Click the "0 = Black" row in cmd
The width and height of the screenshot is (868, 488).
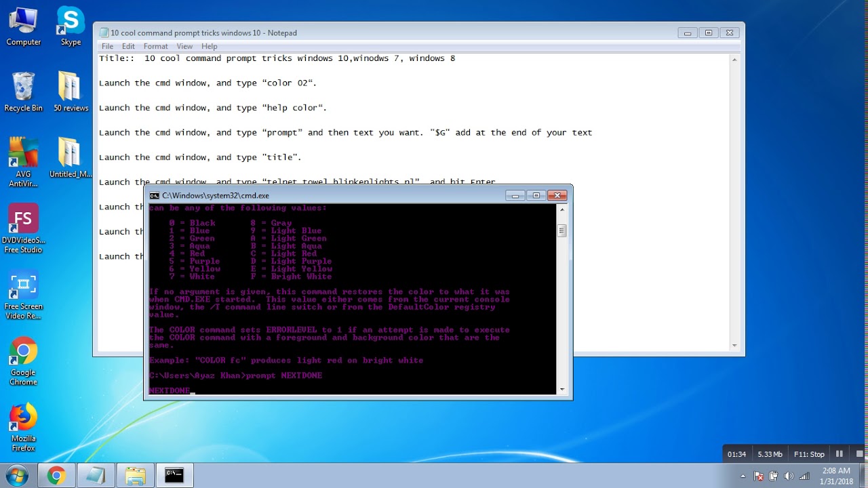click(x=193, y=223)
